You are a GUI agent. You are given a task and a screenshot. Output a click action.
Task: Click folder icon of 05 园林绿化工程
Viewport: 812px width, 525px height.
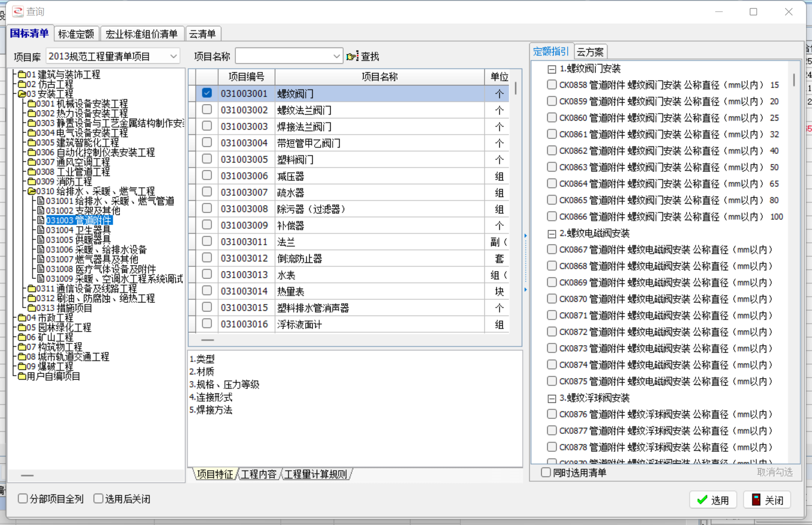(21, 327)
